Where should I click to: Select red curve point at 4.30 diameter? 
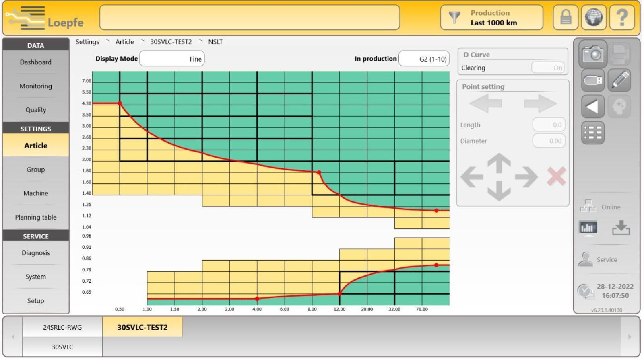click(x=120, y=103)
